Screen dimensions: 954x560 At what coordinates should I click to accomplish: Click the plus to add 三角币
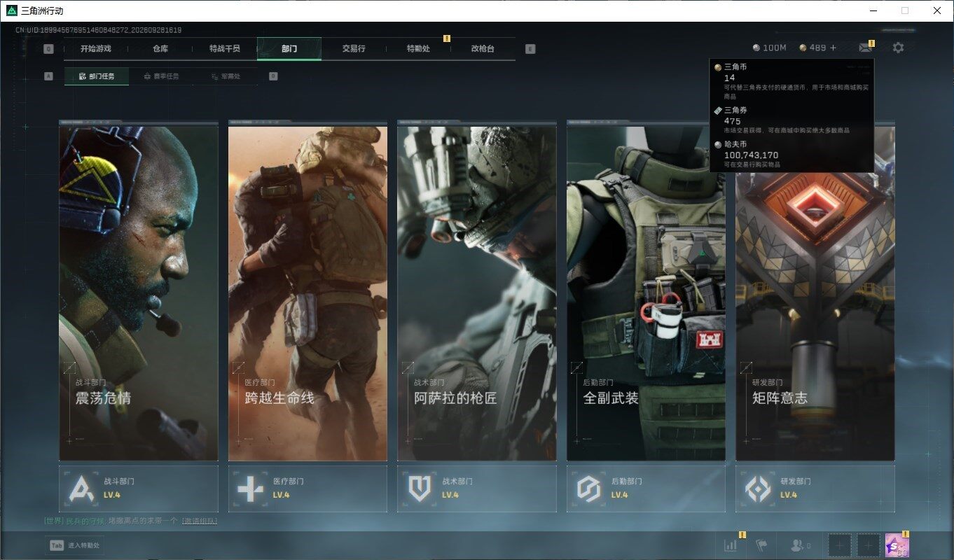click(x=833, y=48)
